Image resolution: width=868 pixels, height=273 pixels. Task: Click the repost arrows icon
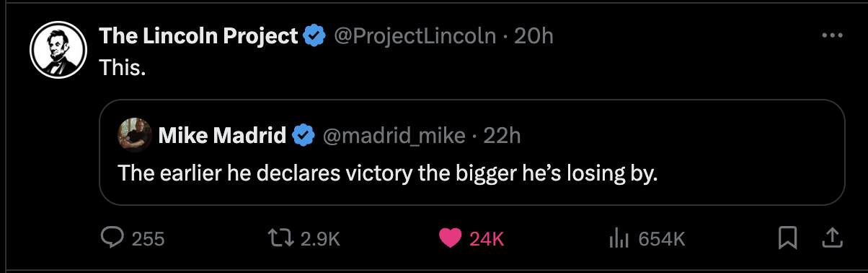pos(278,238)
